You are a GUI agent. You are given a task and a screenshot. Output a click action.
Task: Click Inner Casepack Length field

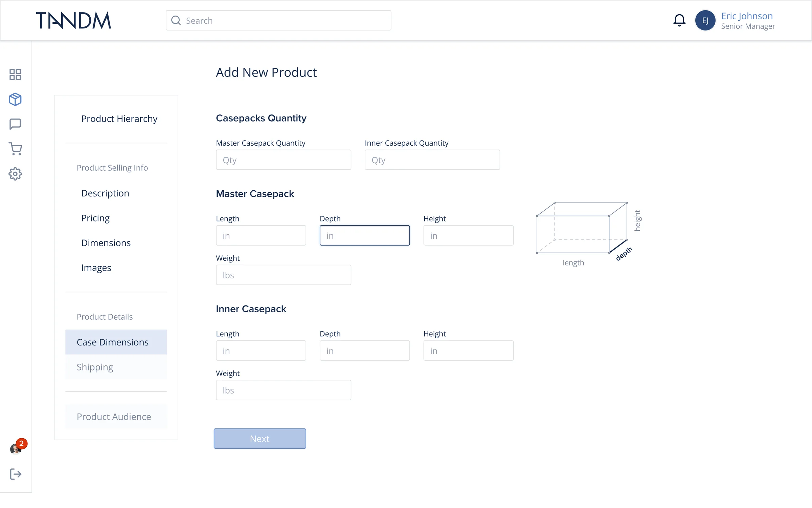[x=261, y=351]
